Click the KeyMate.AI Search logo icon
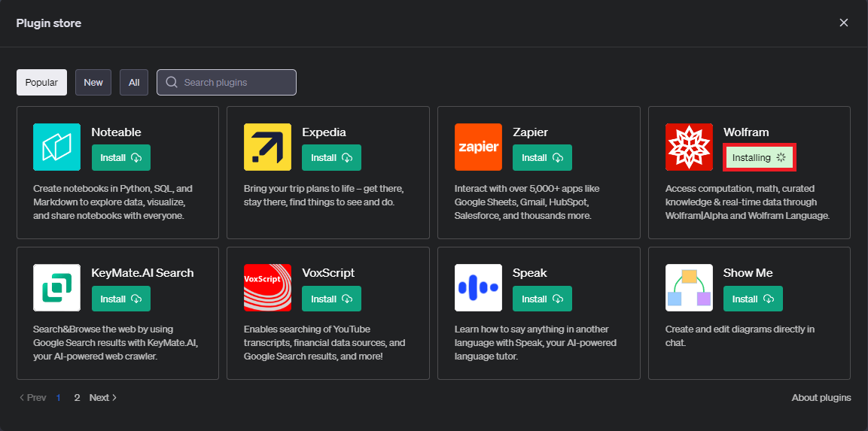Image resolution: width=868 pixels, height=431 pixels. click(x=56, y=287)
